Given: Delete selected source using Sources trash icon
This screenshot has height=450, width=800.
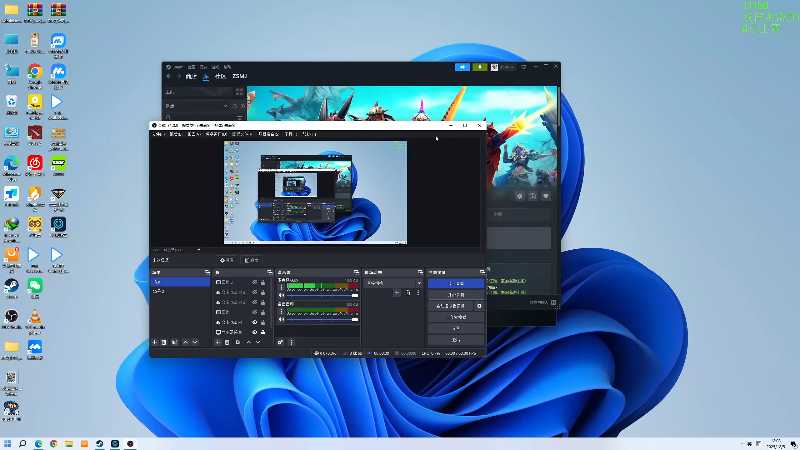Looking at the screenshot, I should click(x=228, y=342).
